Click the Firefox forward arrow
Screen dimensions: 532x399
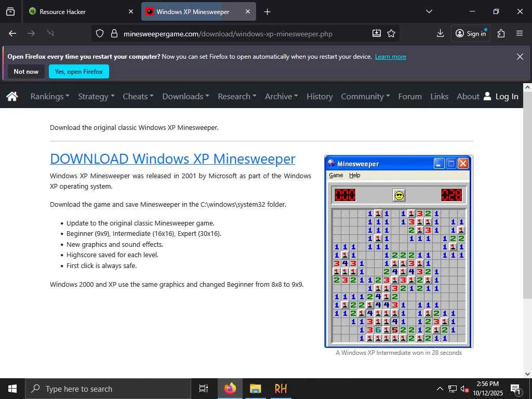[31, 33]
